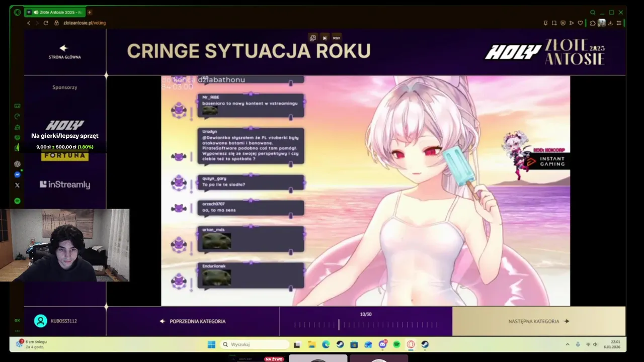Viewport: 644px width, 362px height.
Task: Open ChatGPT in Opera sidebar
Action: click(18, 164)
